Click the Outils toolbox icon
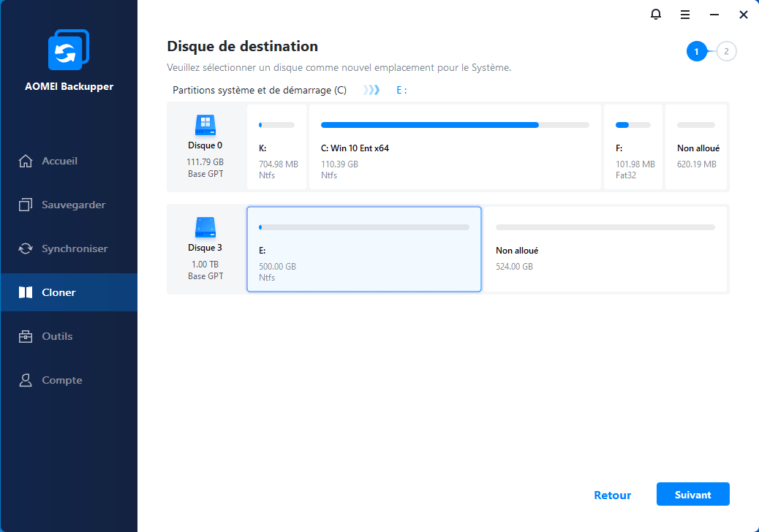Screen dimensions: 759x532 pos(26,336)
